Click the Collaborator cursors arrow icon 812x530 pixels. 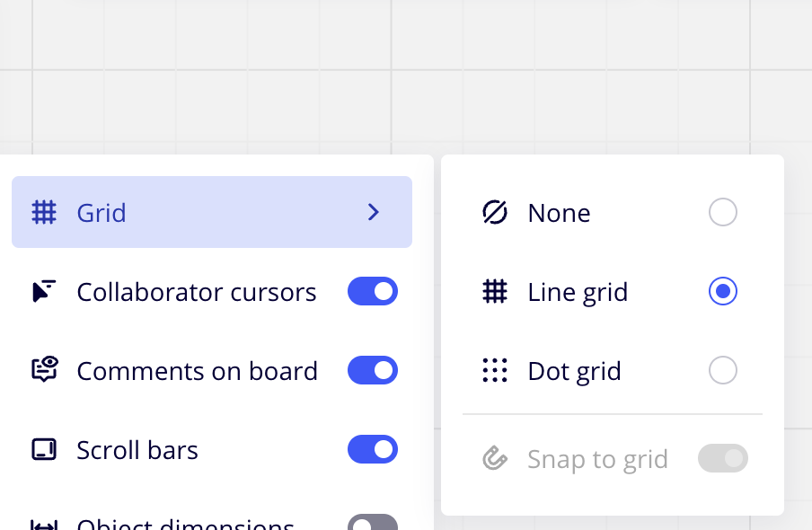pyautogui.click(x=44, y=292)
